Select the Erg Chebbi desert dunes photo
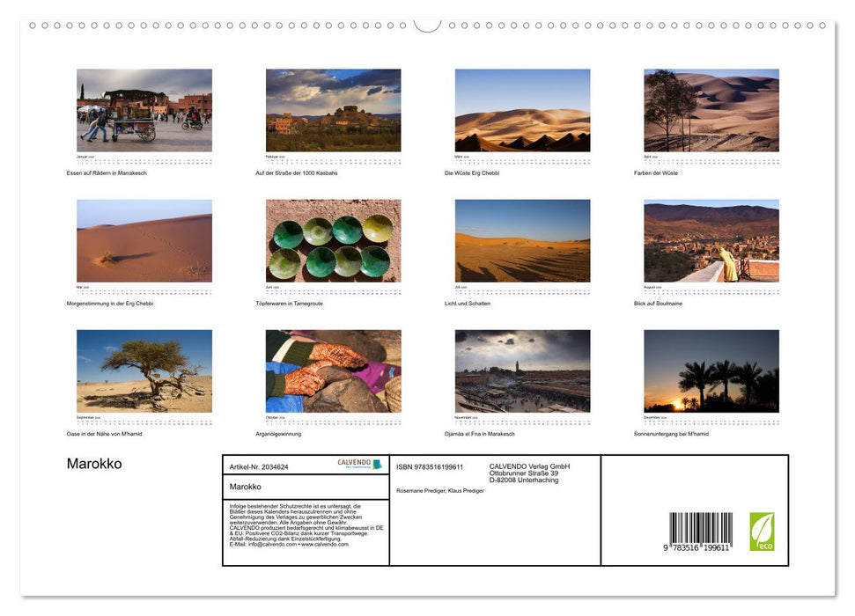Image resolution: width=855 pixels, height=616 pixels. pyautogui.click(x=521, y=108)
